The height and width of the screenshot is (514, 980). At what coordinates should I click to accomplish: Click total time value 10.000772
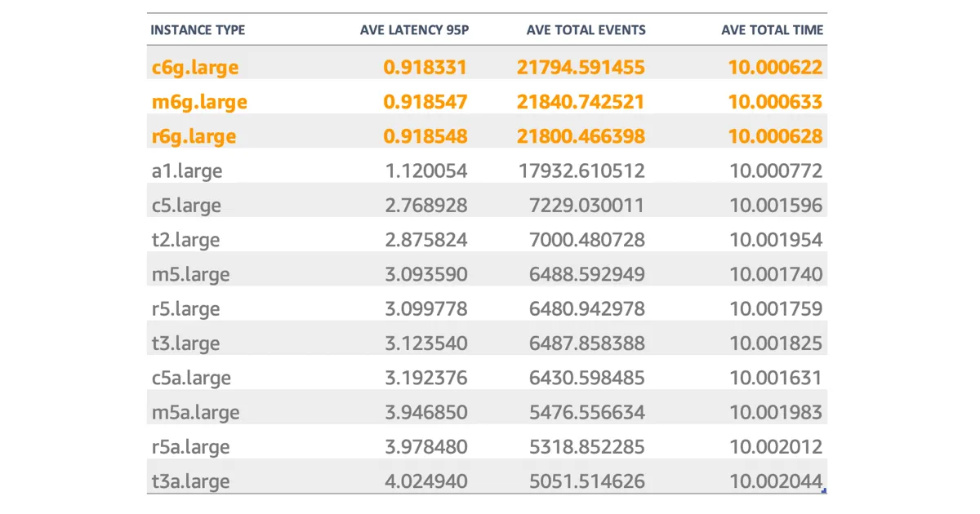tap(776, 171)
